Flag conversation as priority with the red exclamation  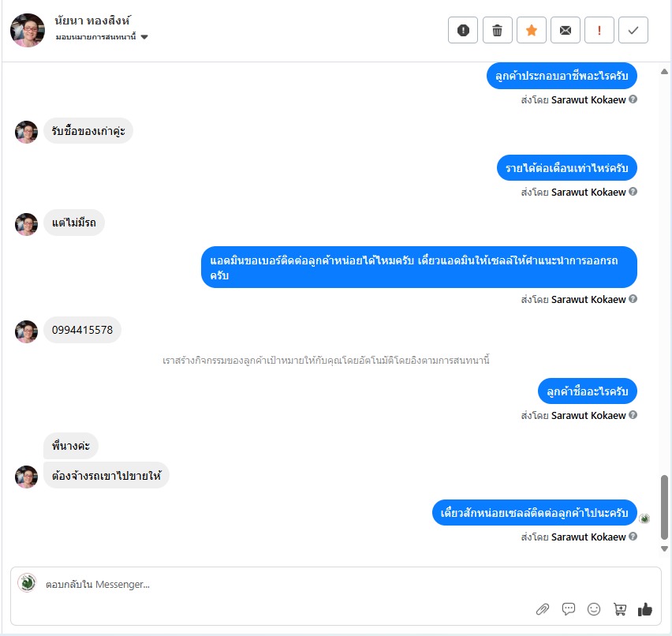[x=599, y=30]
